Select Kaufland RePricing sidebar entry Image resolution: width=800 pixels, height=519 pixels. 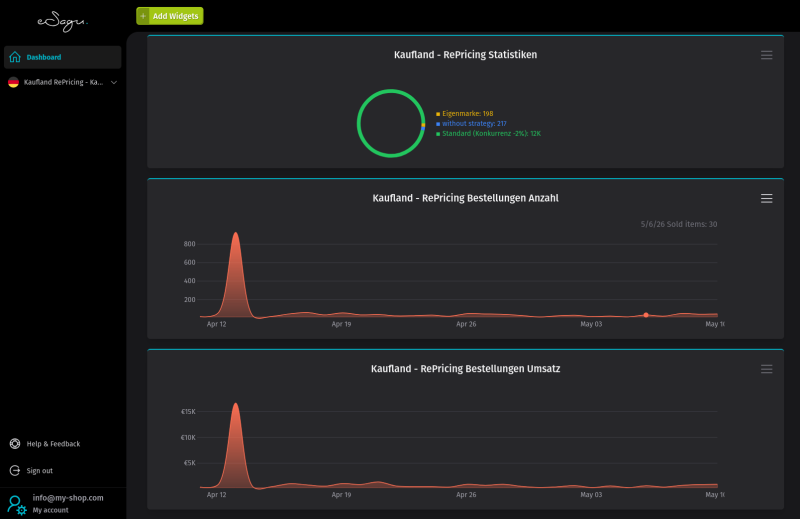pyautogui.click(x=62, y=82)
